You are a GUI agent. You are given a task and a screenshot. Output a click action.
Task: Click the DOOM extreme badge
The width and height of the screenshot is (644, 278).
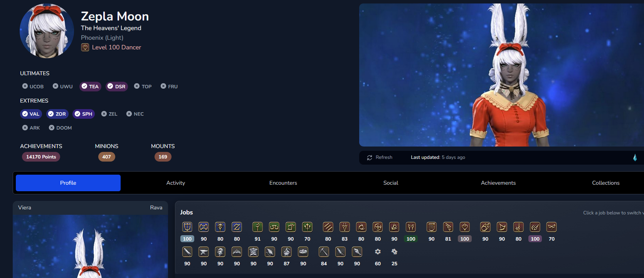(61, 128)
